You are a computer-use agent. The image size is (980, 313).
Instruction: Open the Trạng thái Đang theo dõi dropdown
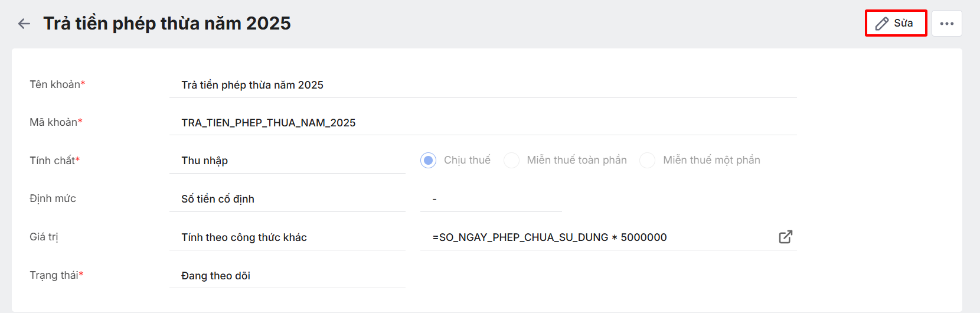click(x=287, y=276)
